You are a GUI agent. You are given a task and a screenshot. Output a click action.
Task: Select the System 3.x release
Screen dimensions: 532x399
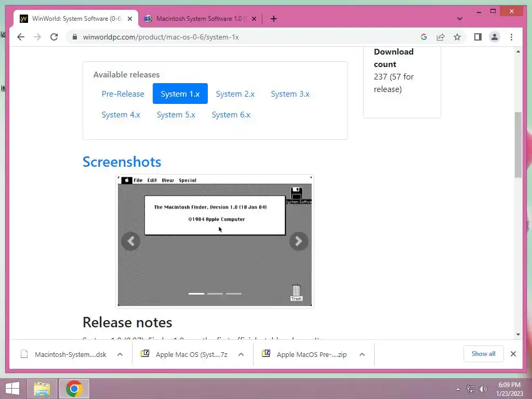[x=290, y=94]
